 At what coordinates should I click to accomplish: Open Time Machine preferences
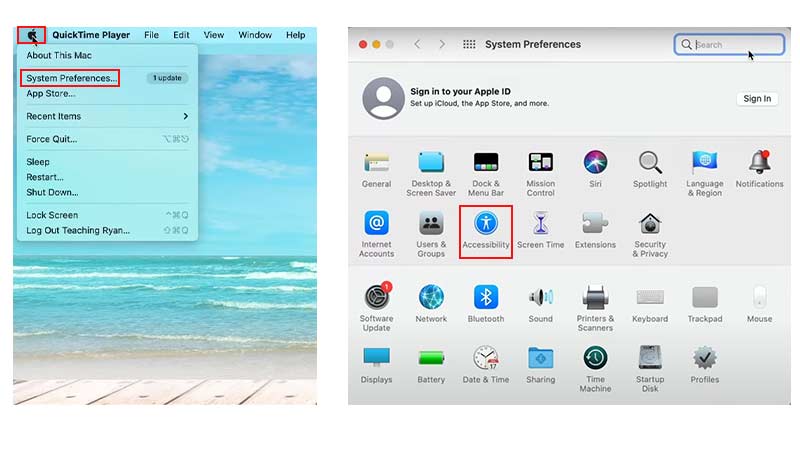pos(595,369)
